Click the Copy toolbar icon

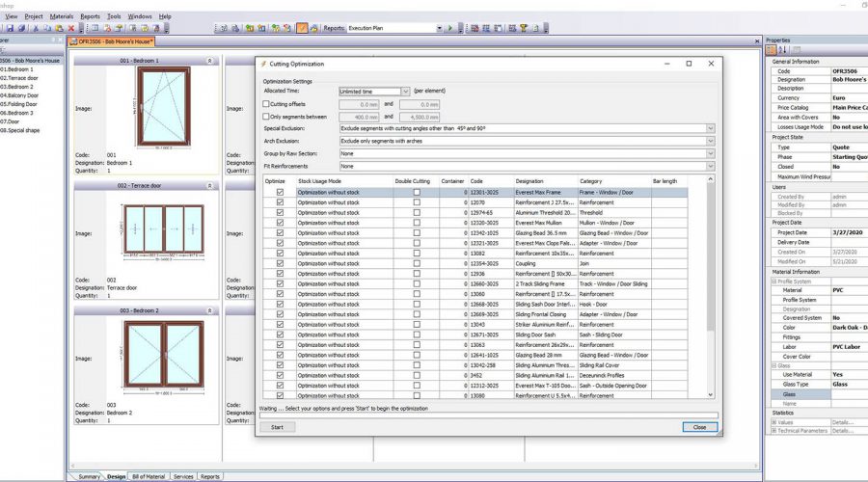click(x=47, y=28)
